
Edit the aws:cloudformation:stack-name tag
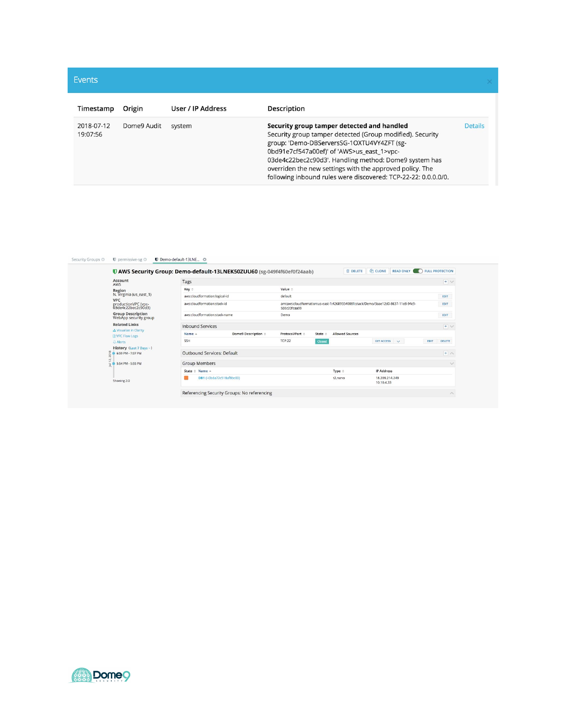pos(445,315)
